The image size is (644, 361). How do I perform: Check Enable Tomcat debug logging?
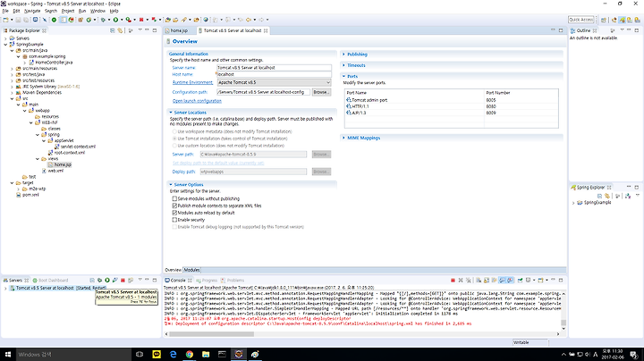pos(174,227)
